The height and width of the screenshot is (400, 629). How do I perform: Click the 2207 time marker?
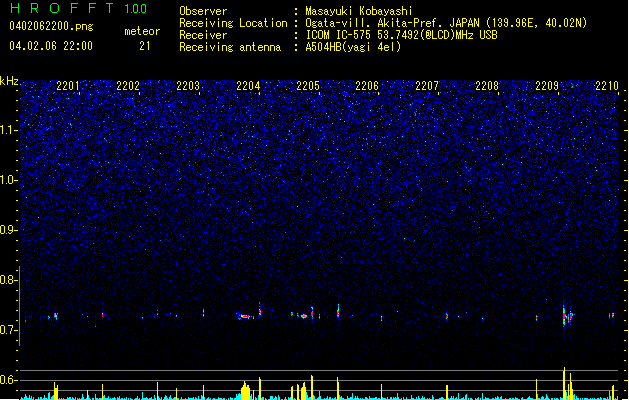[x=427, y=85]
